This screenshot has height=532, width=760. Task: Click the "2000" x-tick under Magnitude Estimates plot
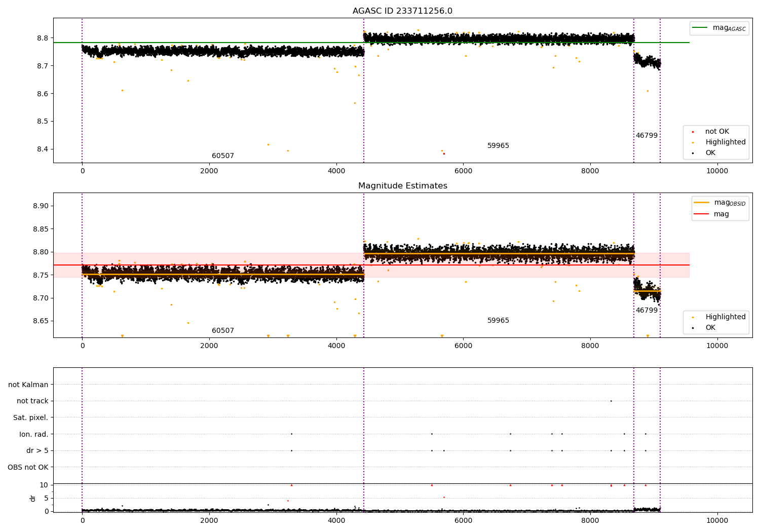[209, 346]
